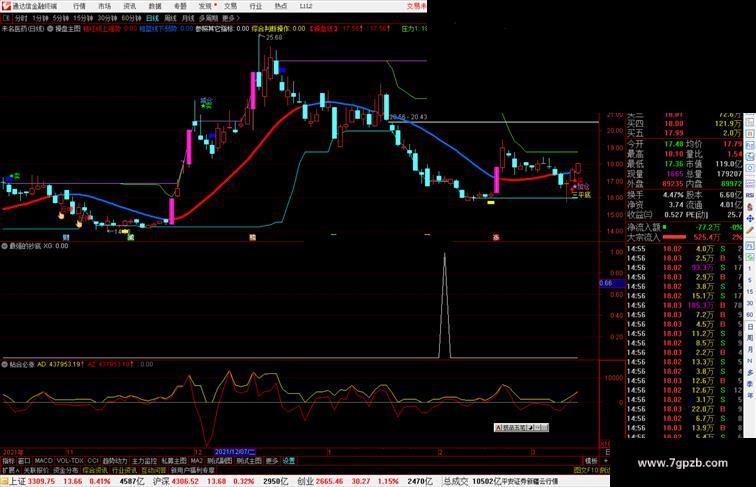Image resolution: width=756 pixels, height=487 pixels.
Task: Click the 三平底 signal label on chart
Action: [x=581, y=195]
